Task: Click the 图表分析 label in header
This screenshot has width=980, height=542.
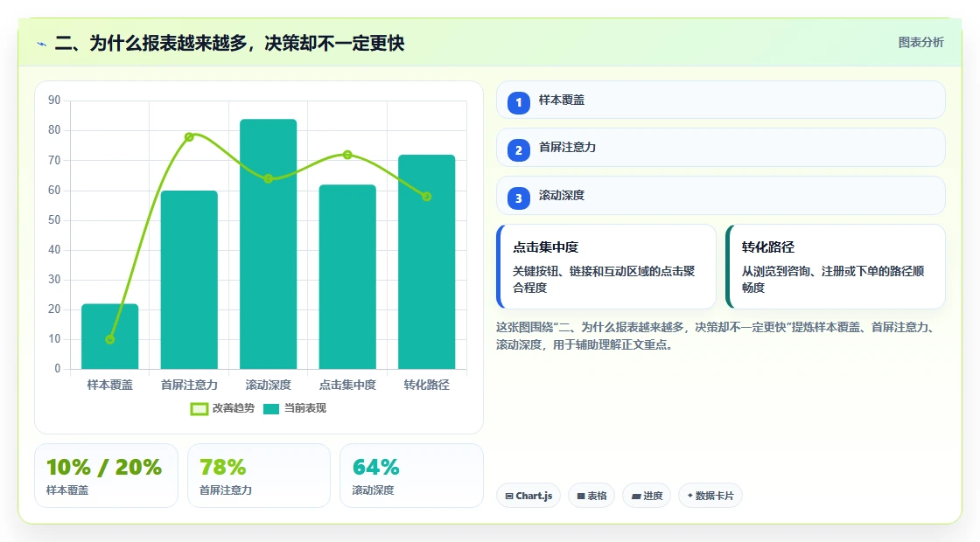Action: click(920, 43)
